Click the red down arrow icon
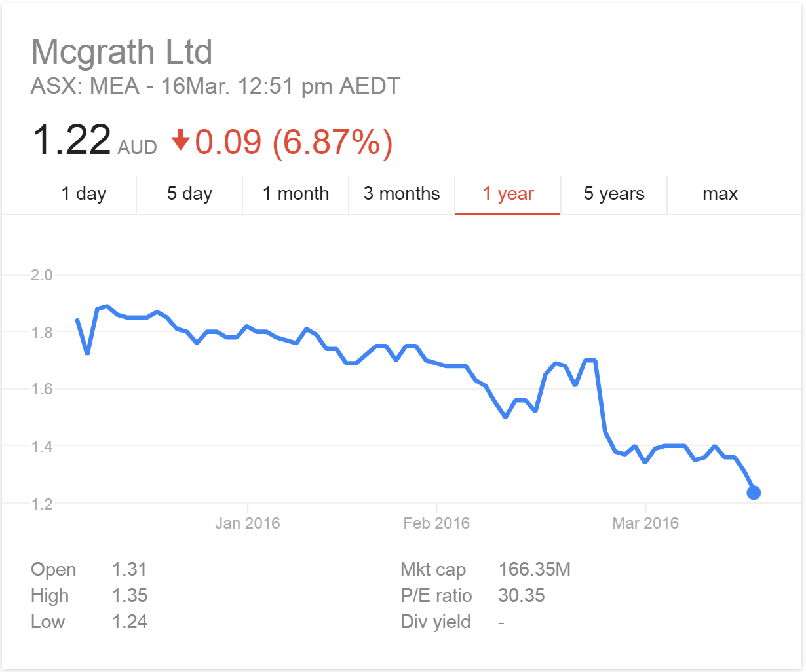The image size is (806, 672). click(180, 140)
